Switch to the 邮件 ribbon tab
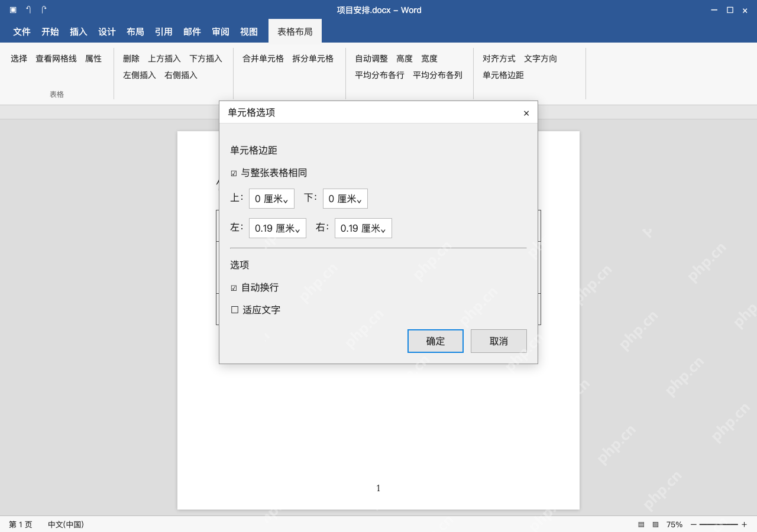Viewport: 757px width, 532px height. click(192, 31)
